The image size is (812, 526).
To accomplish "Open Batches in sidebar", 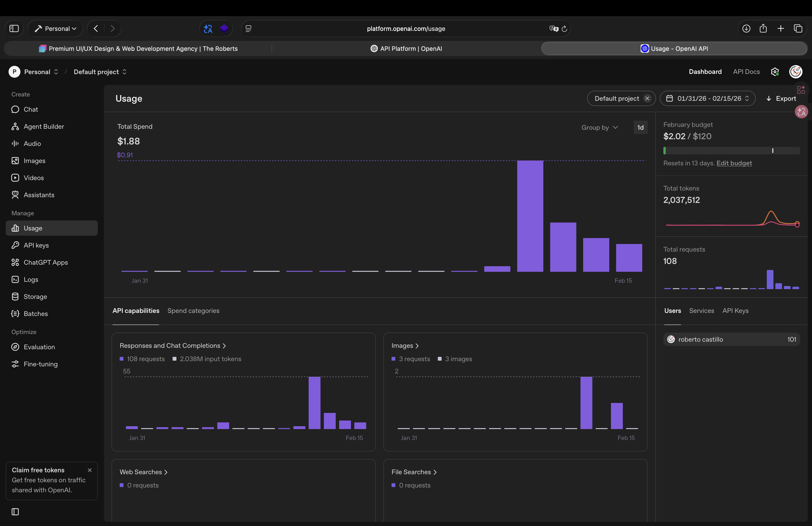I will [35, 313].
